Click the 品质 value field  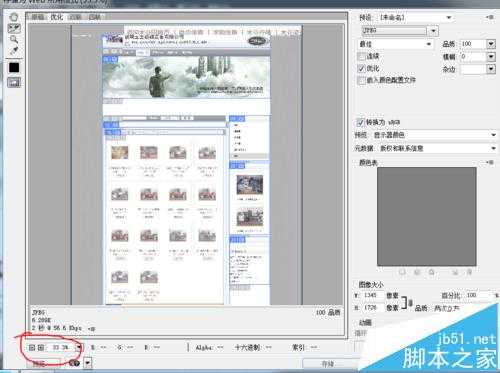click(473, 44)
